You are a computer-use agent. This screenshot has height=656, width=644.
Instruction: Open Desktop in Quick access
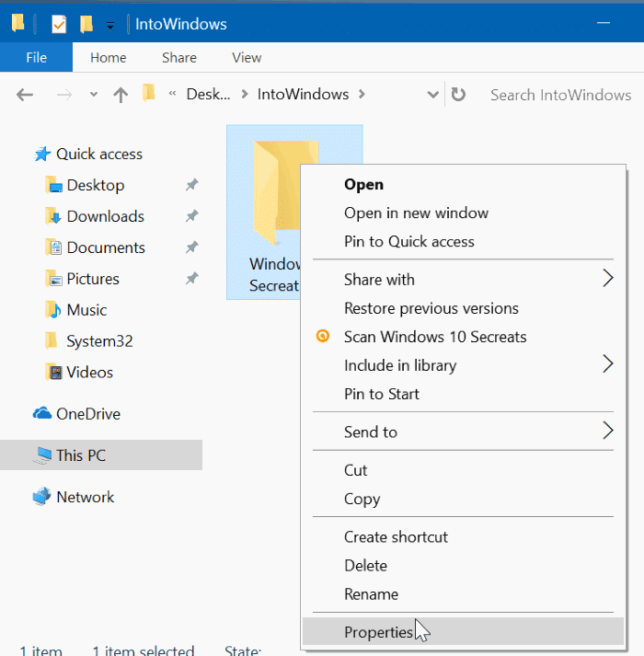point(96,185)
